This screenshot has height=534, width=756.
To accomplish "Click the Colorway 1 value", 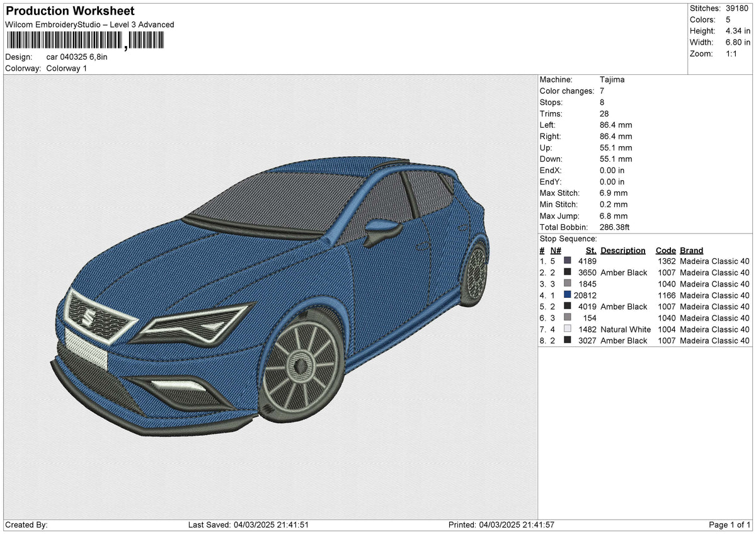I will tap(67, 68).
